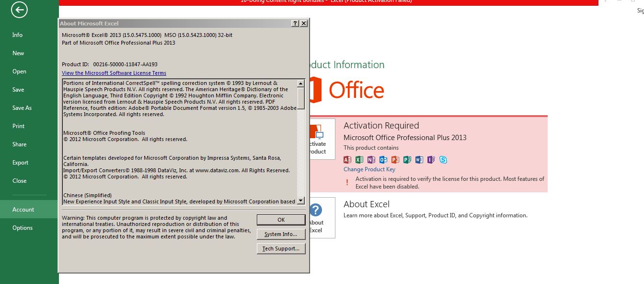Click the large Office logo
This screenshot has width=644, height=284.
click(x=346, y=90)
